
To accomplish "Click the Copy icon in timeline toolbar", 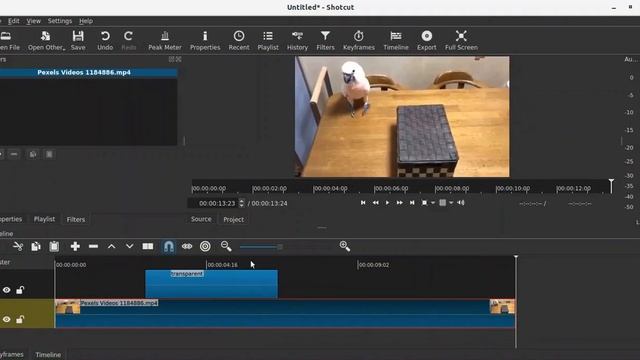I will 36,246.
